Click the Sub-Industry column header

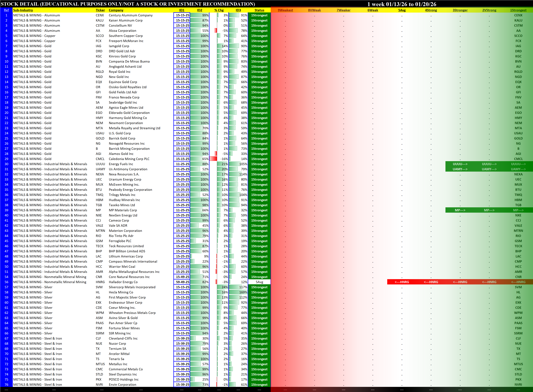click(x=23, y=10)
